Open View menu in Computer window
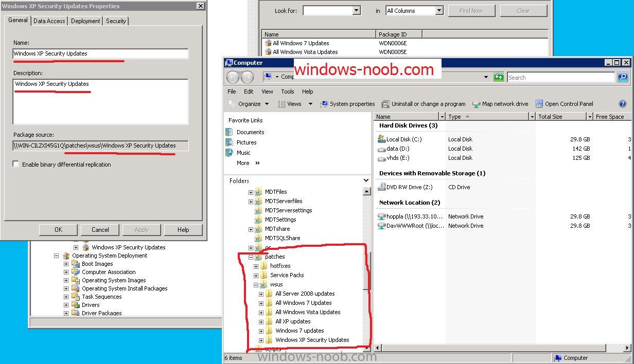 (267, 92)
